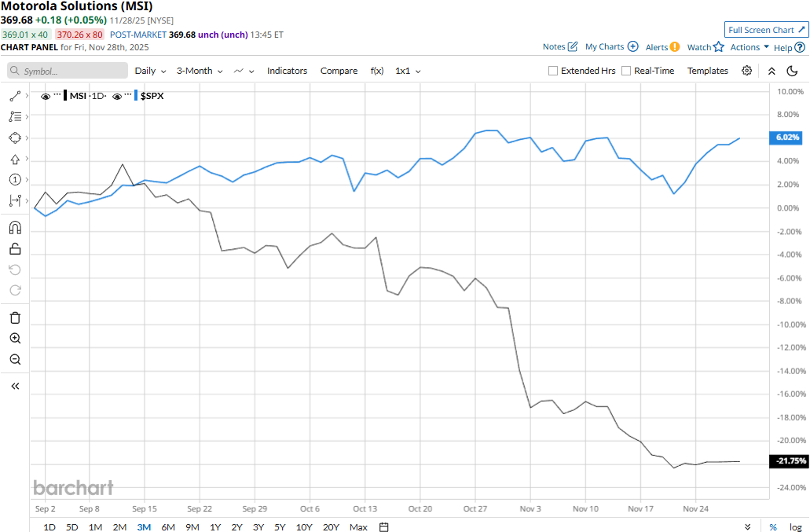Click the undo arrow icon

click(15, 270)
